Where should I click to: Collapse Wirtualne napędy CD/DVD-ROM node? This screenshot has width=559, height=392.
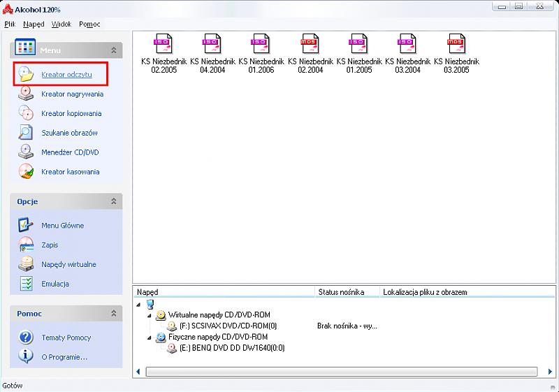[x=150, y=315]
